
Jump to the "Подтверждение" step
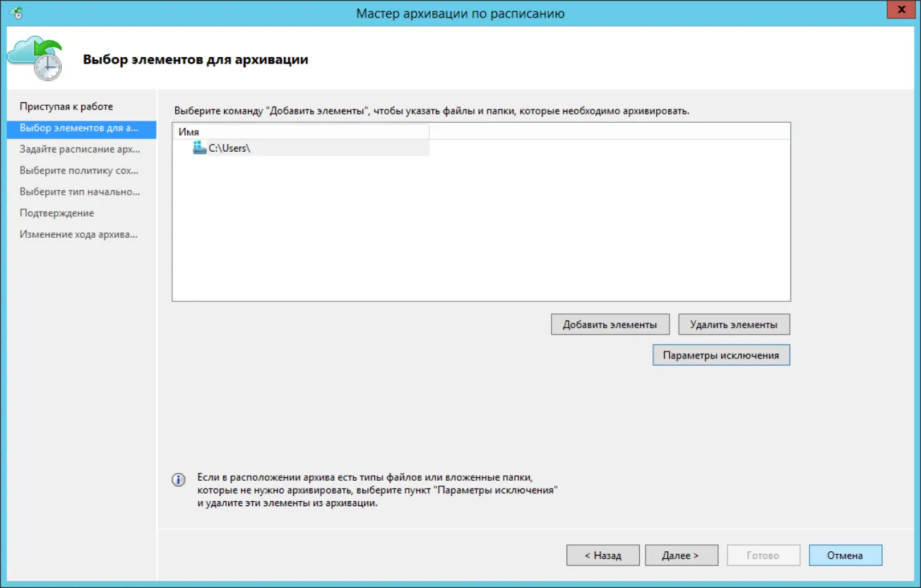click(57, 212)
